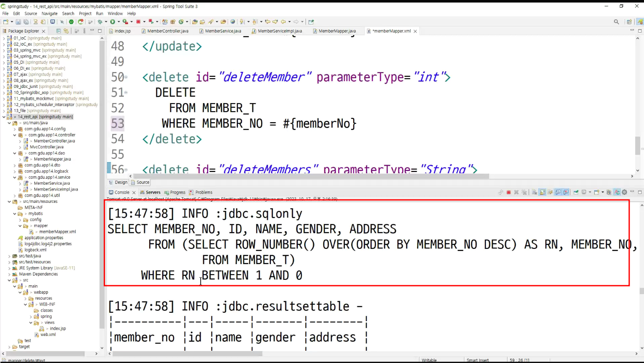This screenshot has height=363, width=644.
Task: Close the memberMapper.xml editor tab
Action: 415,31
